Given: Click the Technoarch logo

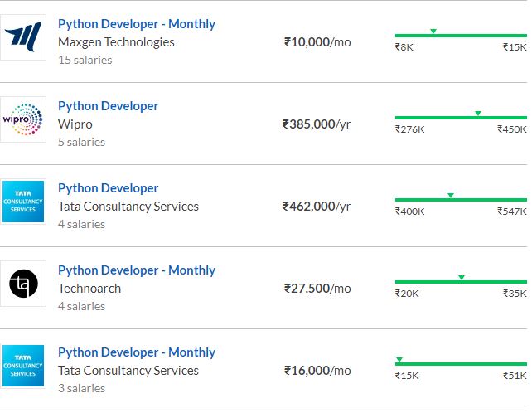Looking at the screenshot, I should [x=23, y=284].
